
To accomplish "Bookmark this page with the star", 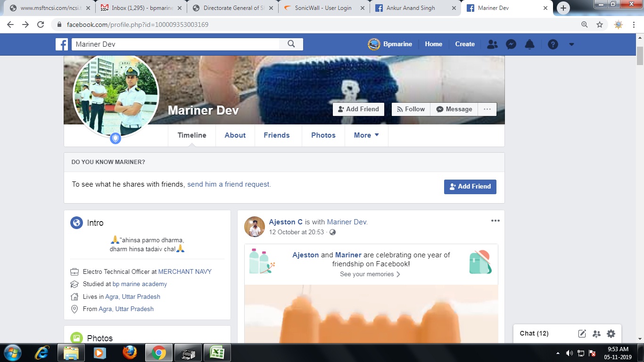I will tap(600, 25).
